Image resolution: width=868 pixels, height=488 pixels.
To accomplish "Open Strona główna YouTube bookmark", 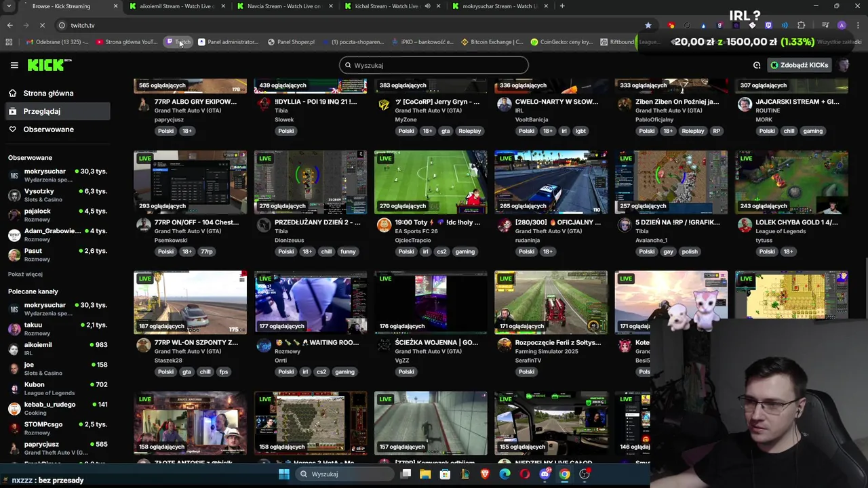I will (x=126, y=42).
